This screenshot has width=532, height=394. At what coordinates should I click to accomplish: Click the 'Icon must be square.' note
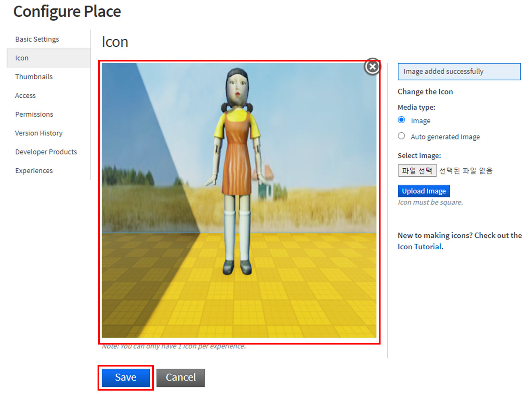click(x=430, y=202)
